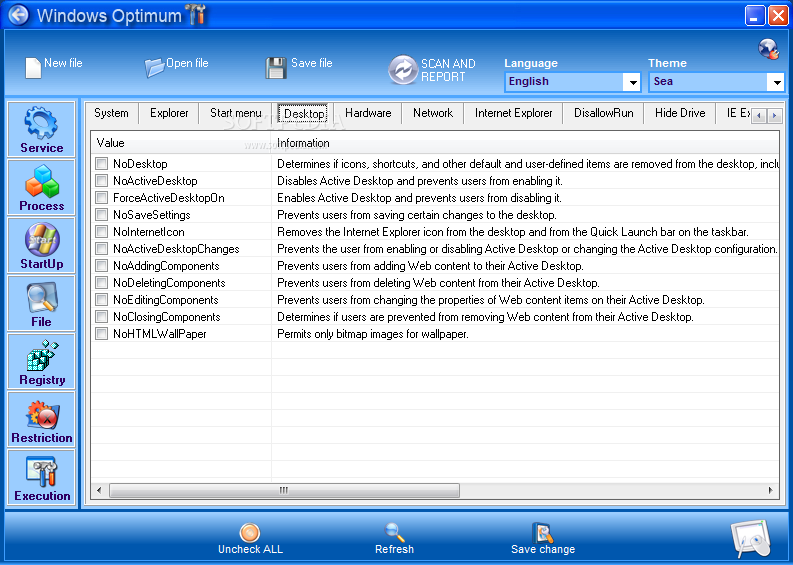Click the Value column header

pos(181,143)
